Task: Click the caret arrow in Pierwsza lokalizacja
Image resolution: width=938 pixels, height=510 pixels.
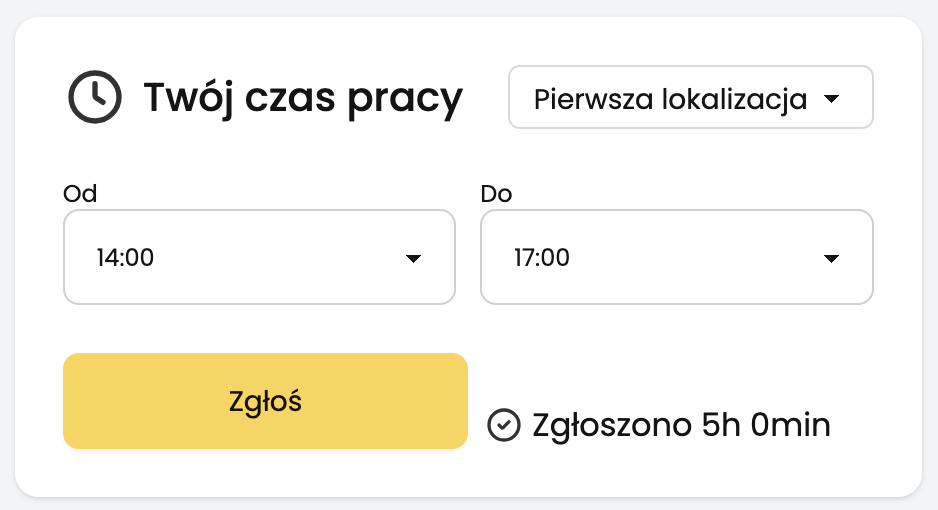Action: click(x=832, y=99)
